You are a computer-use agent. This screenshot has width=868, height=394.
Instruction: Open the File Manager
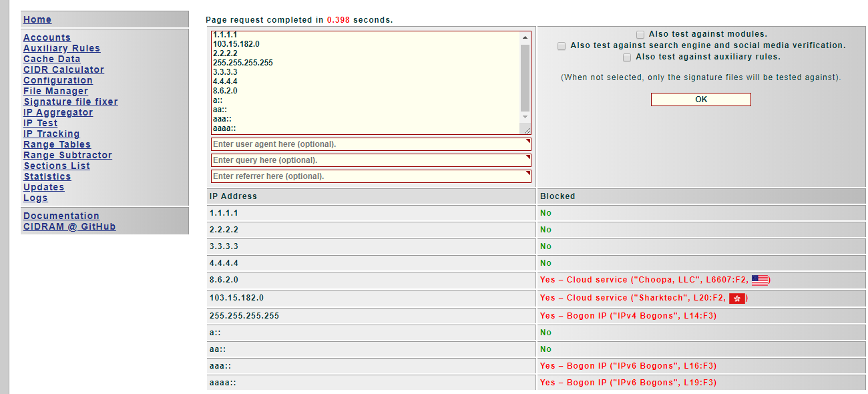[55, 91]
